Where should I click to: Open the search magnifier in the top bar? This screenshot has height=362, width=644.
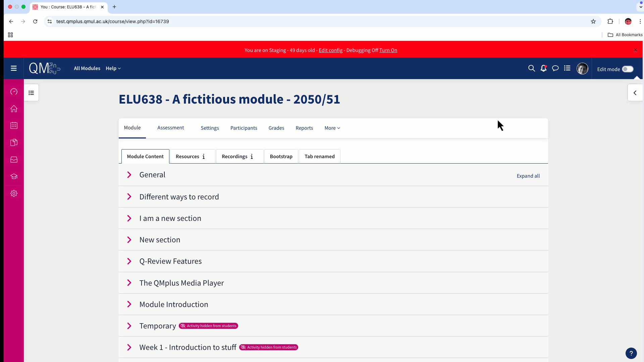tap(532, 68)
